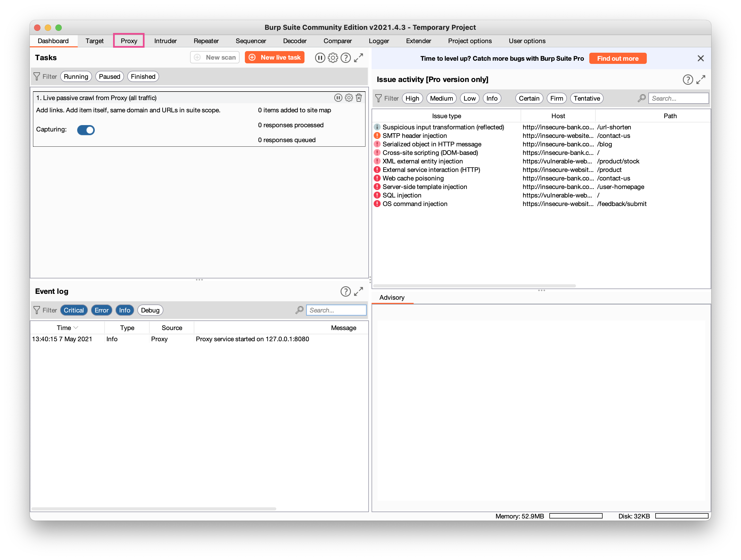Click the Event log filter funnel icon
741x560 pixels.
point(37,311)
